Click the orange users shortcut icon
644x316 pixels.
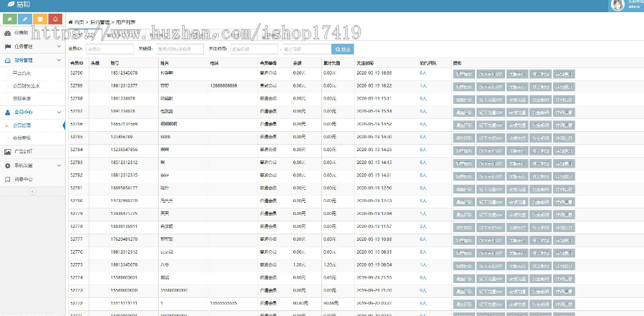coord(40,19)
